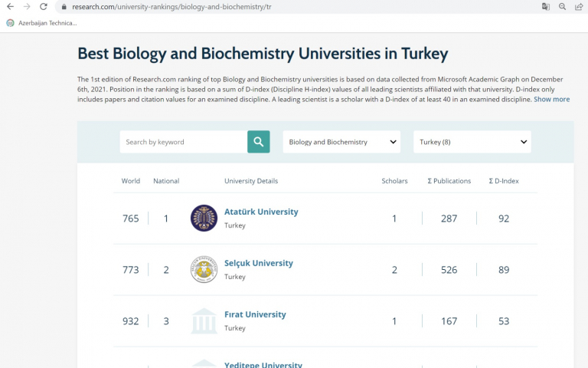
Task: Click the University Details column header
Action: point(251,181)
